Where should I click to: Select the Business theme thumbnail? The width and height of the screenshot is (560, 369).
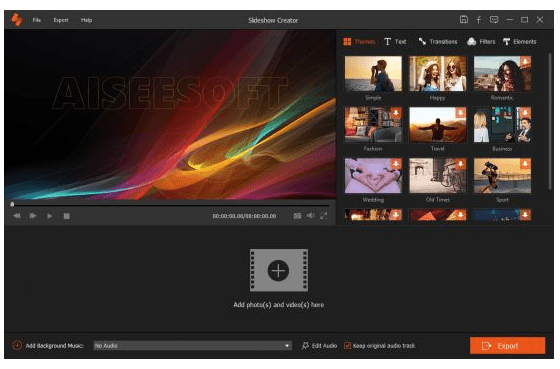502,125
